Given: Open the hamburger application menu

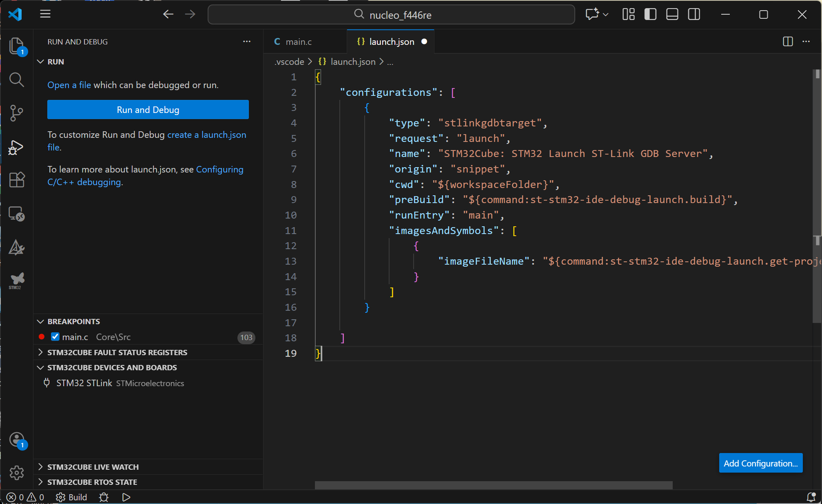Looking at the screenshot, I should pos(45,14).
